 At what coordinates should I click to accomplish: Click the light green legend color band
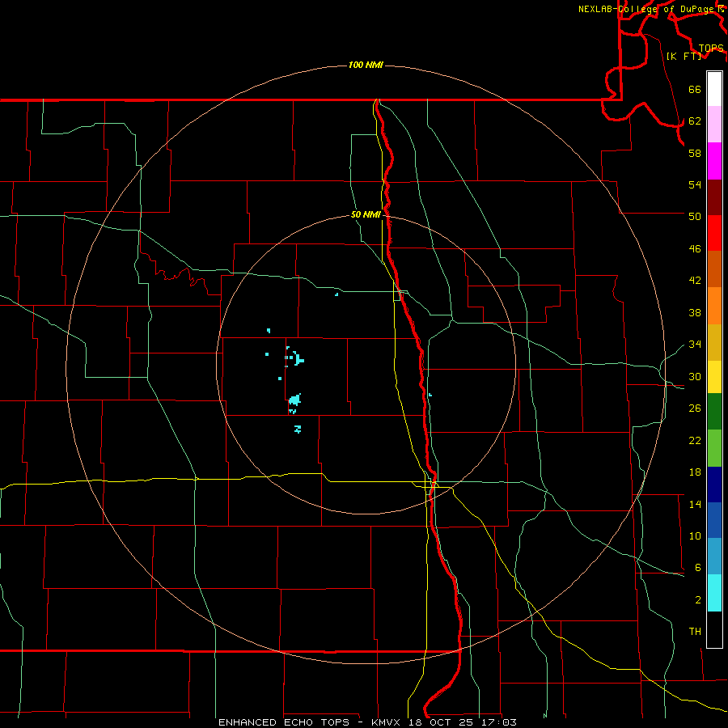pos(714,448)
